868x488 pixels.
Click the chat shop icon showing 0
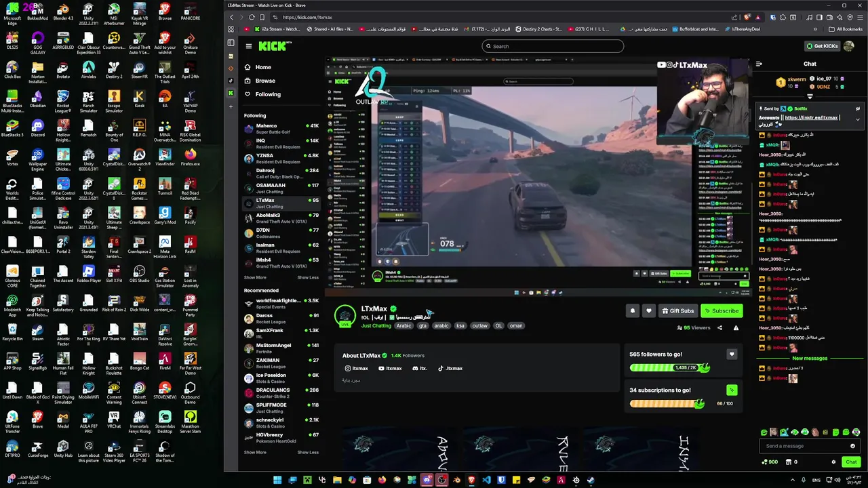792,462
